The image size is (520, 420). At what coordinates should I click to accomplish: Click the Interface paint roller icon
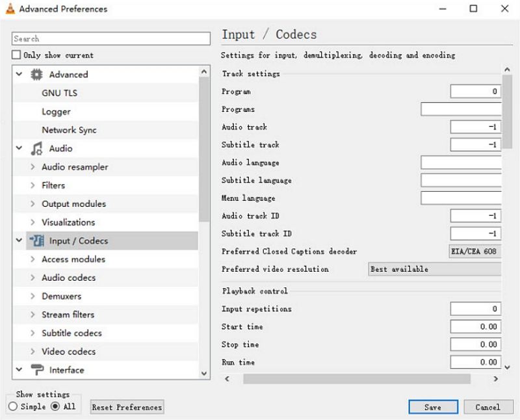pyautogui.click(x=37, y=369)
